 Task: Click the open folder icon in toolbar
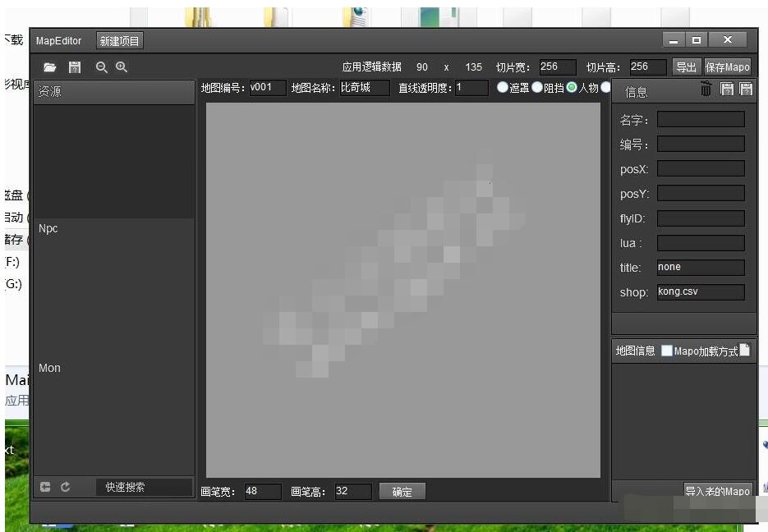[x=50, y=67]
